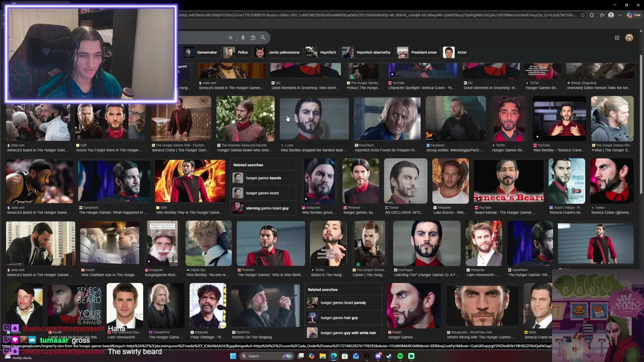Click the taskbar Search box

coord(267,356)
